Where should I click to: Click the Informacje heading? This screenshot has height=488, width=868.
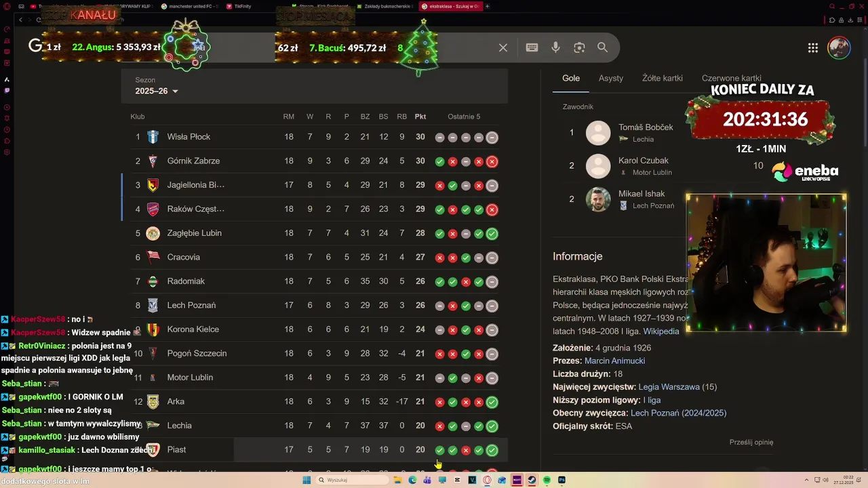pyautogui.click(x=578, y=256)
